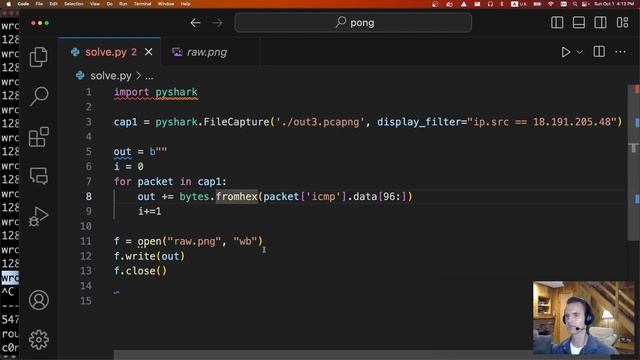The width and height of the screenshot is (640, 360).
Task: Open the Help menu
Action: pos(186,4)
